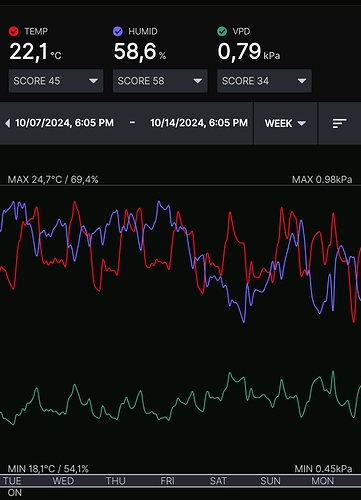This screenshot has height=500, width=361.
Task: Toggle the purple HUMID series checkmark
Action: pos(118,31)
